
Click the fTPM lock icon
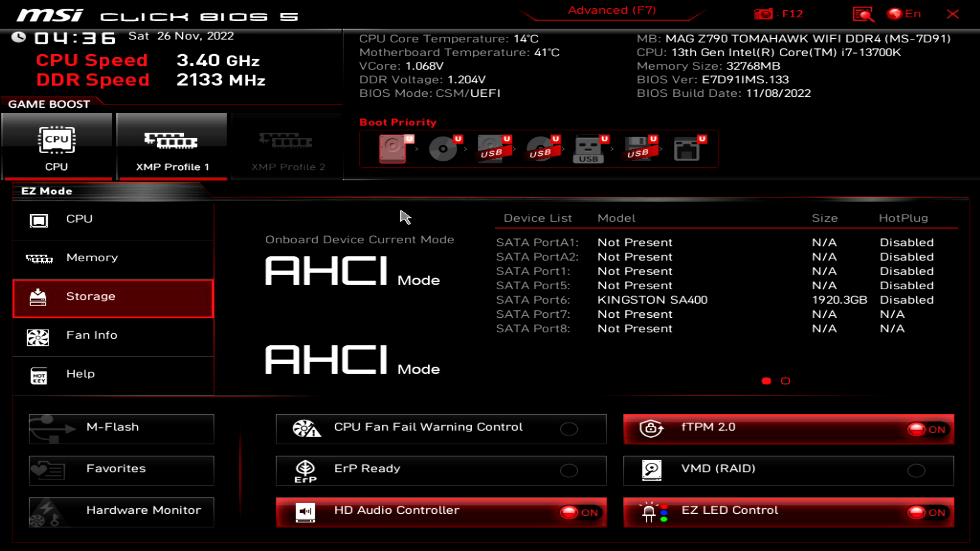click(651, 429)
